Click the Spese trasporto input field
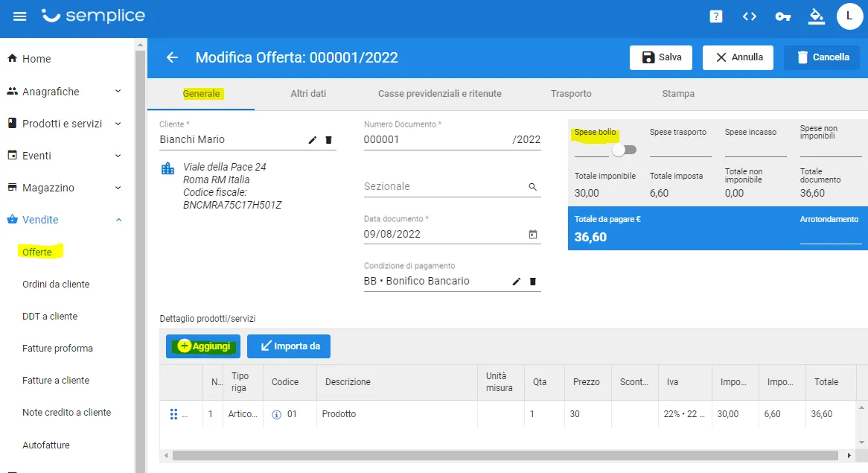The image size is (868, 473). tap(680, 150)
